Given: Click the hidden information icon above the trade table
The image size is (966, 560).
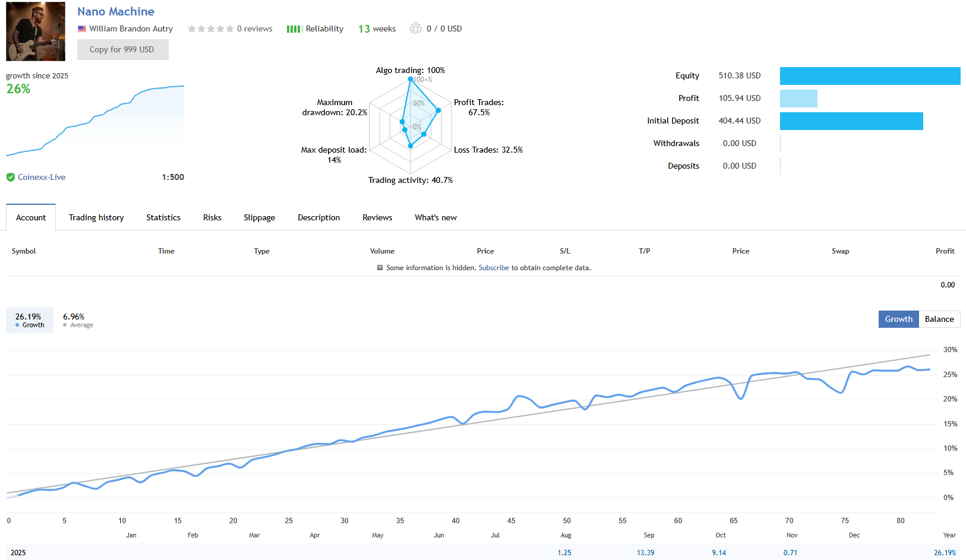Looking at the screenshot, I should (379, 267).
